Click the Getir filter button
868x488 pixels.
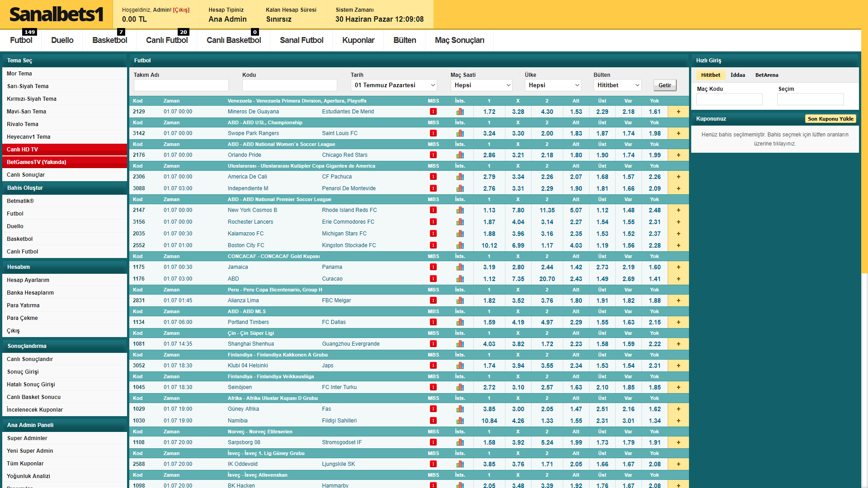pyautogui.click(x=665, y=85)
